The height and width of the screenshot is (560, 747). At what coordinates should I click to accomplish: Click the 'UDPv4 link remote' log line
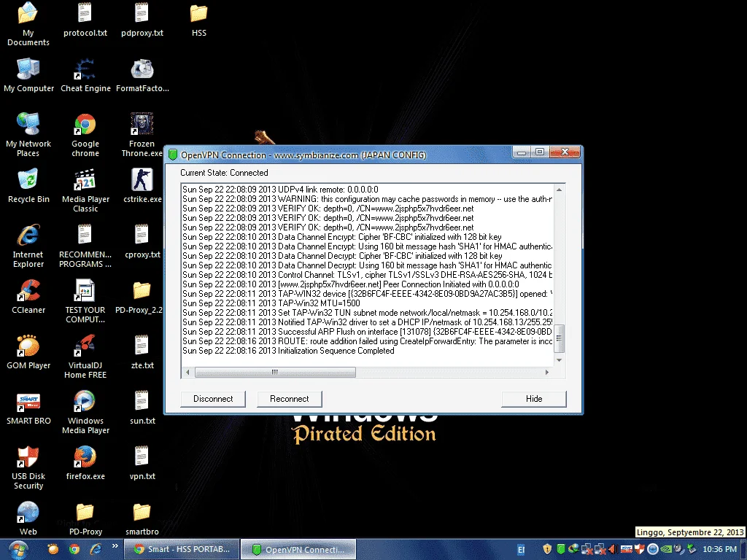280,190
